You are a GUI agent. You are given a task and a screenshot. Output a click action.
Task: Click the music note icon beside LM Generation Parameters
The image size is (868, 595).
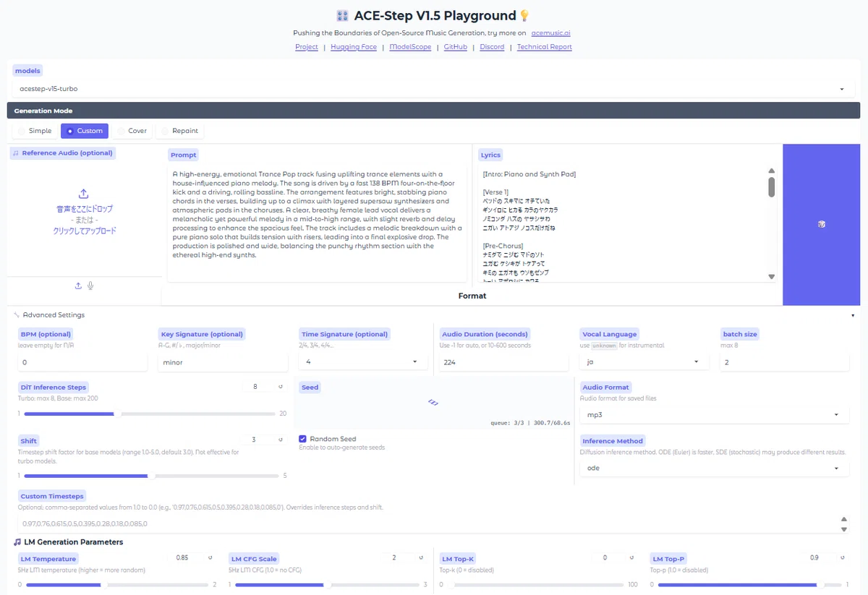coord(17,542)
